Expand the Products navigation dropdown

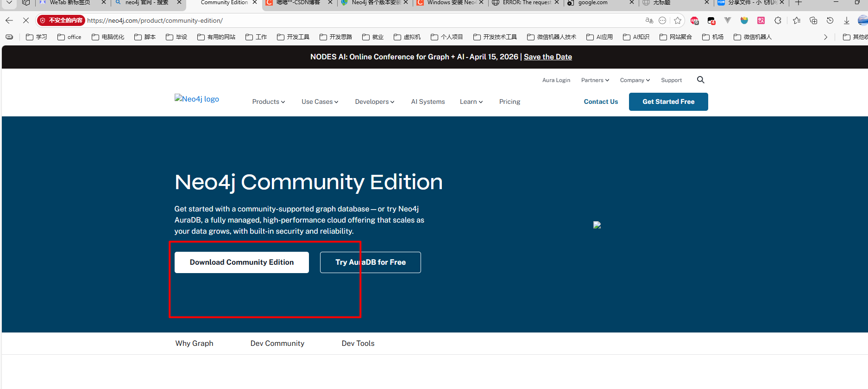coord(269,102)
